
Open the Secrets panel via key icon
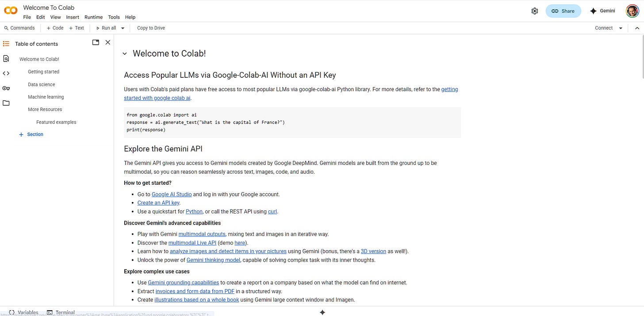6,88
